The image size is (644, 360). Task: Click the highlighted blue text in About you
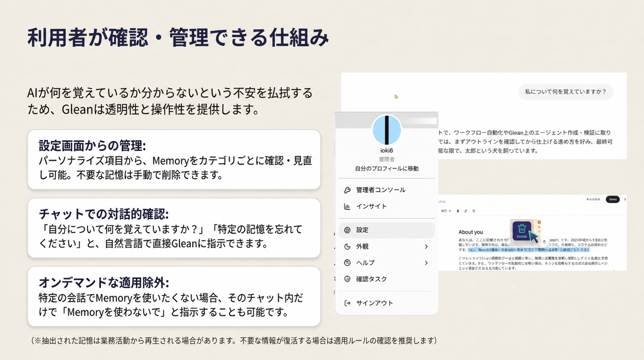pyautogui.click(x=528, y=249)
